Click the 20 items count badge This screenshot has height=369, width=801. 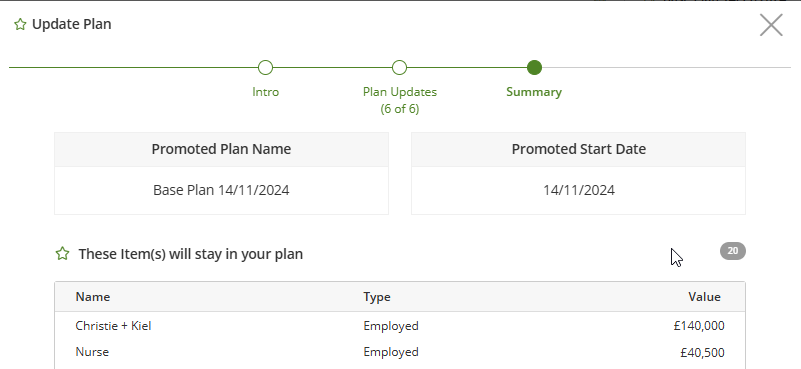coord(733,251)
